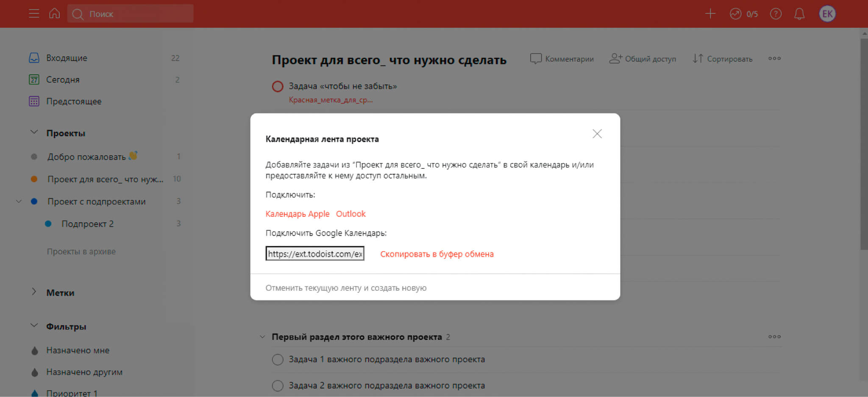Open the EK user avatar menu
Image resolution: width=868 pixels, height=397 pixels.
point(827,14)
